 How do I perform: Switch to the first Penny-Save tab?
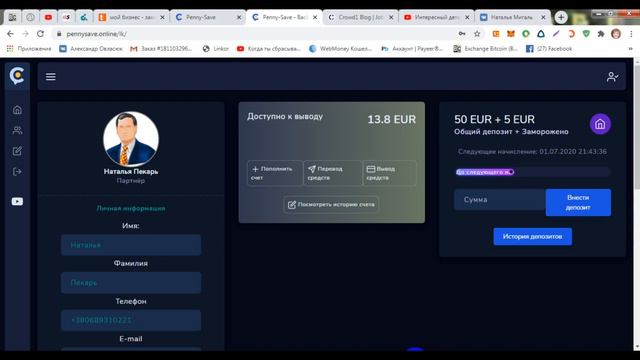pyautogui.click(x=208, y=17)
